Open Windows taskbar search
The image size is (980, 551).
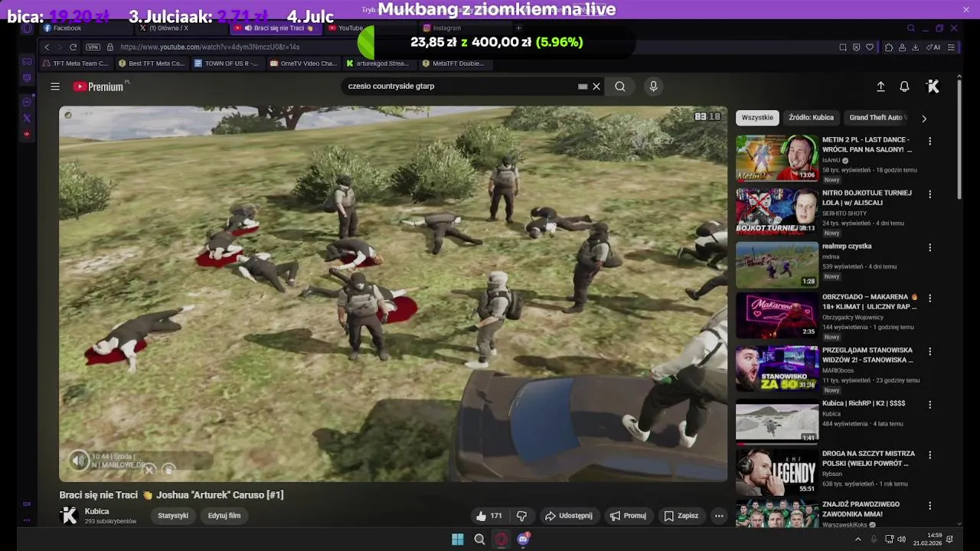click(479, 540)
